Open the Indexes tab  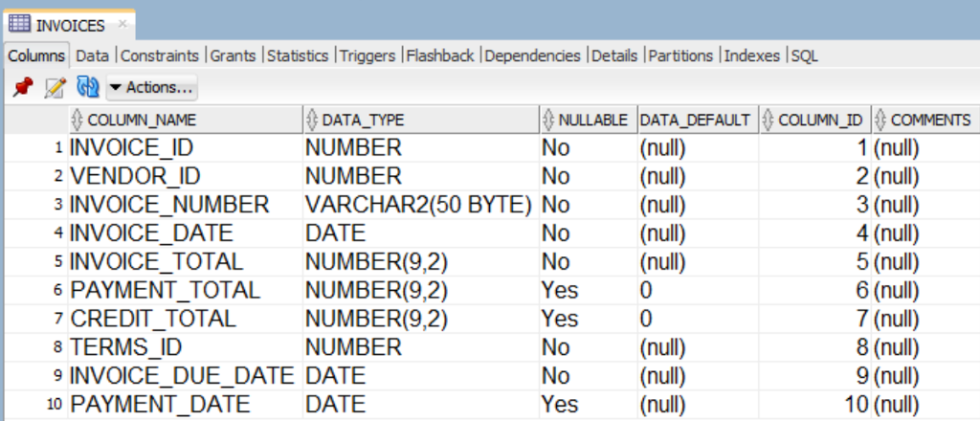pyautogui.click(x=752, y=55)
